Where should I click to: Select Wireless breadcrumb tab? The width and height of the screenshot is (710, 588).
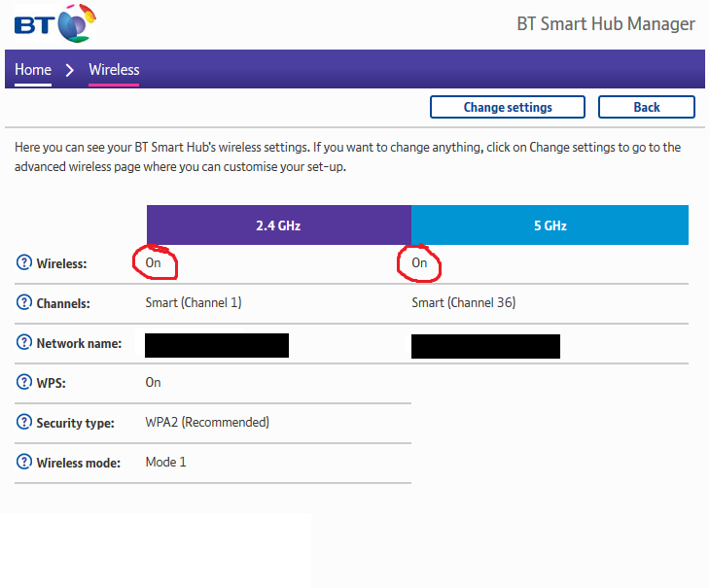[x=114, y=70]
